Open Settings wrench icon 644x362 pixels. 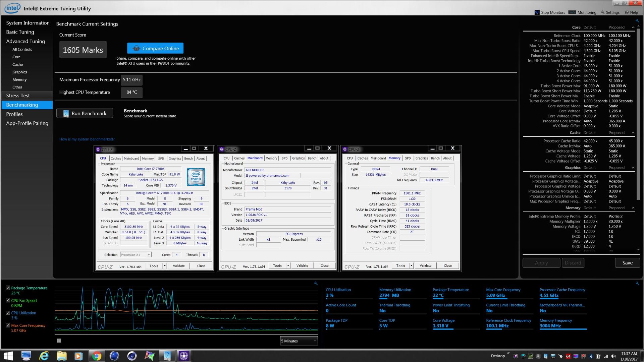pos(603,12)
